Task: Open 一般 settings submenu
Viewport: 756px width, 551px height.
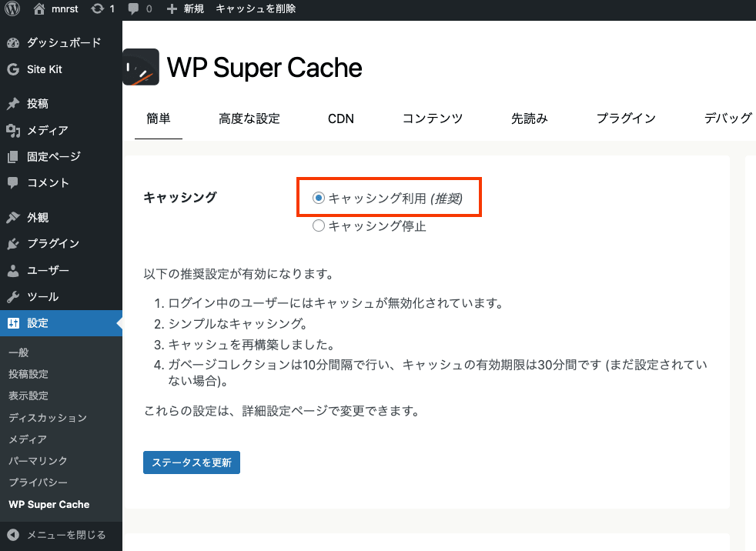Action: point(18,352)
